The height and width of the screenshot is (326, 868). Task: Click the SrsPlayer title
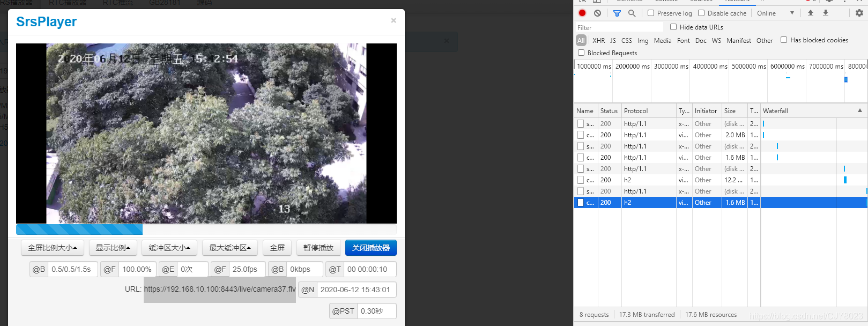(46, 21)
